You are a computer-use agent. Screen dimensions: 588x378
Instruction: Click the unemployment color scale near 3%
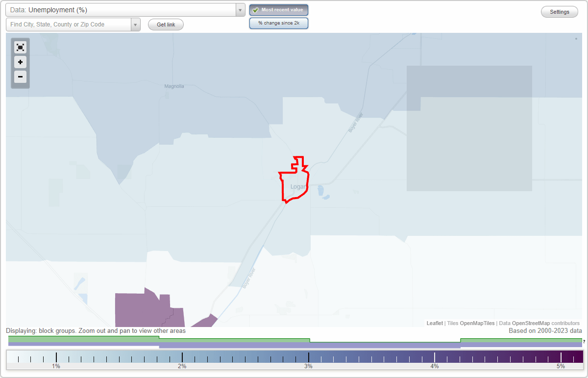click(x=309, y=357)
